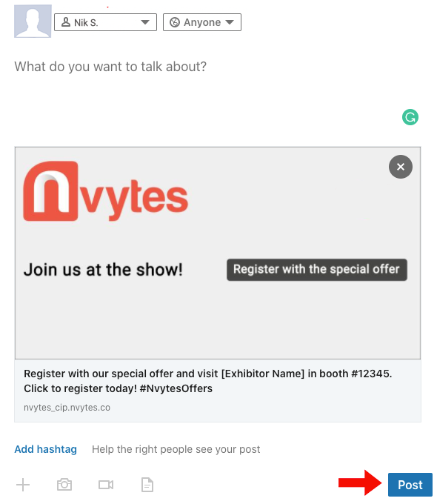The height and width of the screenshot is (504, 437).
Task: Add a photo with the camera icon
Action: (64, 485)
